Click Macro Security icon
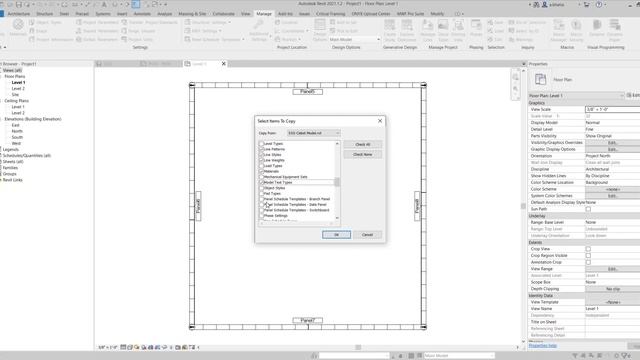Viewport: 640px width, 360px height. [x=576, y=25]
